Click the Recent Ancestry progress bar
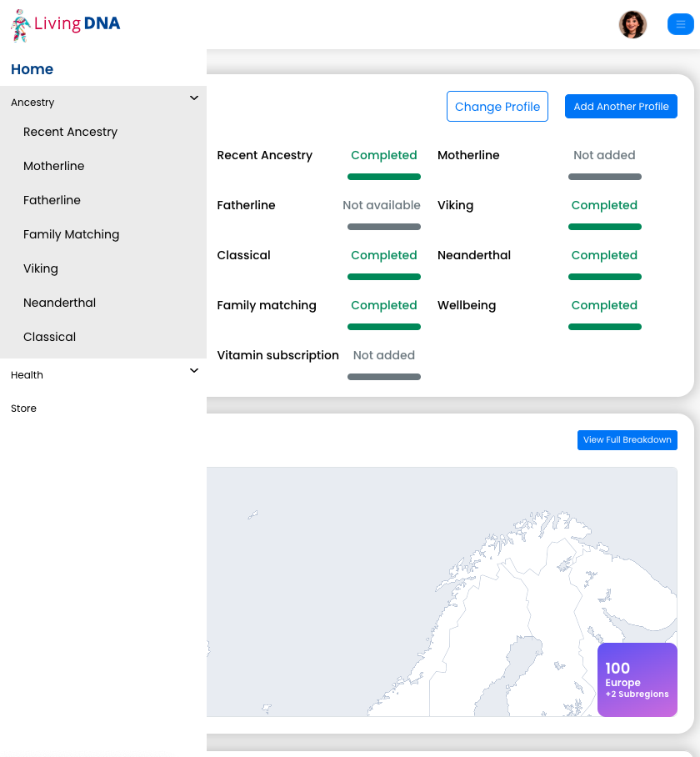Viewport: 700px width, 757px height. (x=384, y=177)
